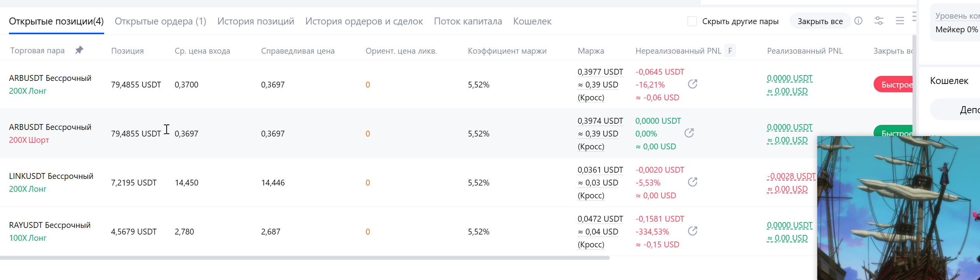Pin the Торговая пара column
Viewport: 980px width, 280px height.
coord(79,50)
